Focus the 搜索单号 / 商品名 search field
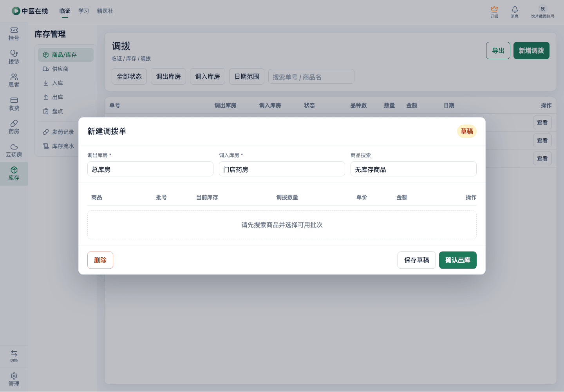Screen dimensions: 564x392 coord(311,77)
